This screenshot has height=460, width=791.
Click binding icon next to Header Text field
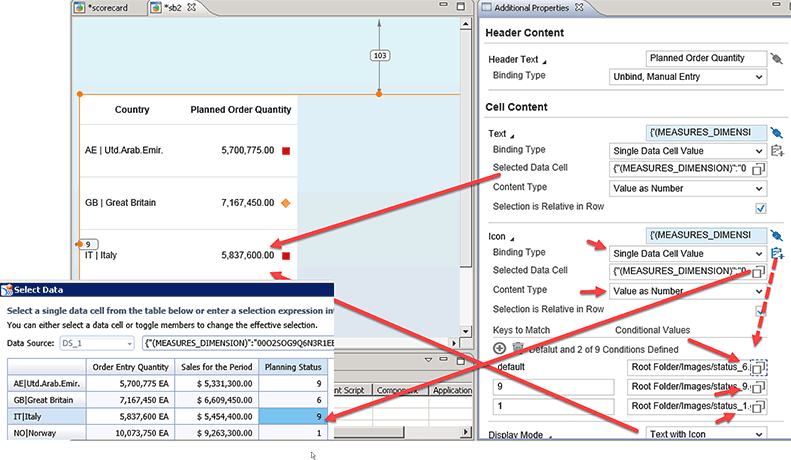(x=777, y=58)
